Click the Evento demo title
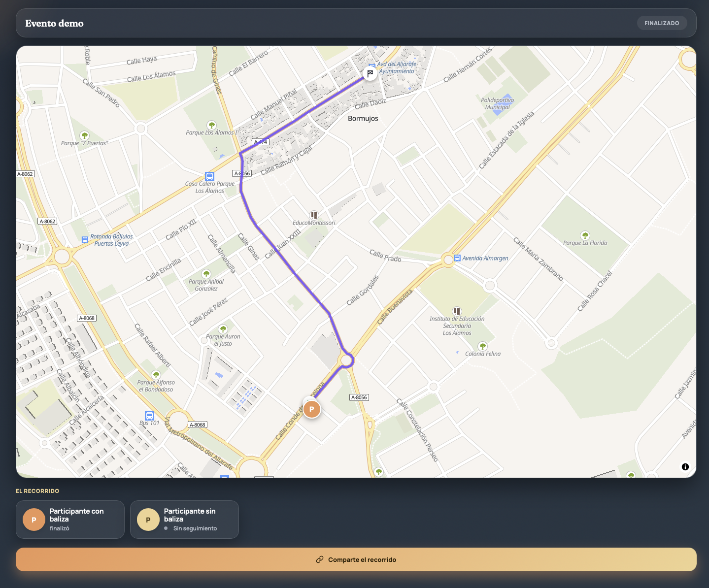709x588 pixels. [x=54, y=23]
